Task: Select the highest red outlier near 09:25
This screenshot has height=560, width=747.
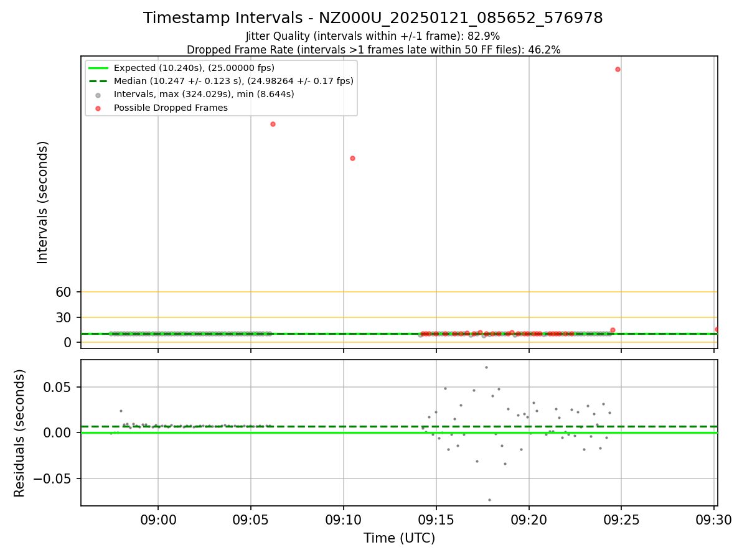Action: click(x=618, y=69)
